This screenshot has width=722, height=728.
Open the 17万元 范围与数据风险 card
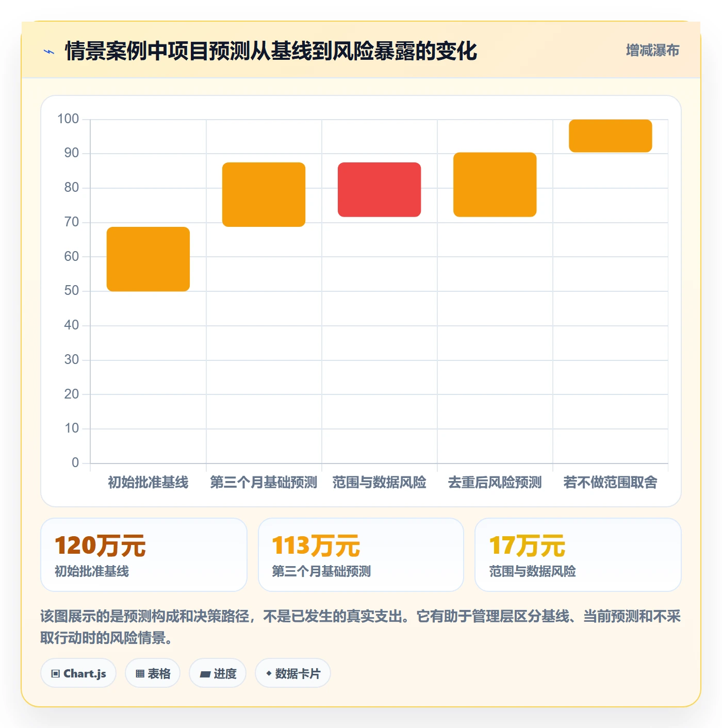(578, 555)
